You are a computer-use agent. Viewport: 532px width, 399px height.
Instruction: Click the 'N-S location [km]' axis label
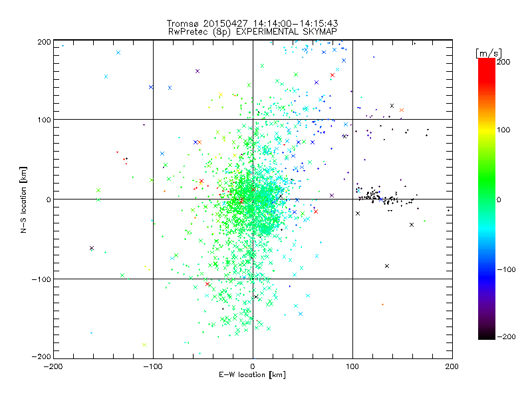pyautogui.click(x=23, y=199)
